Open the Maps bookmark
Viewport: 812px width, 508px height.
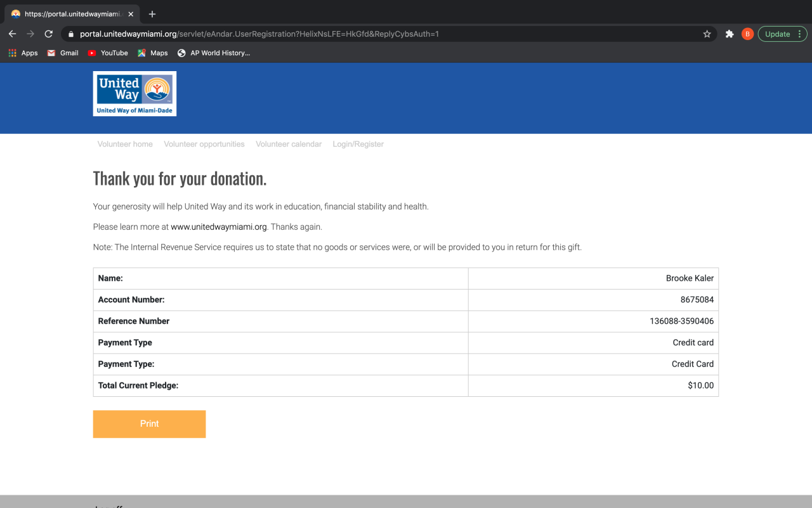[153, 53]
